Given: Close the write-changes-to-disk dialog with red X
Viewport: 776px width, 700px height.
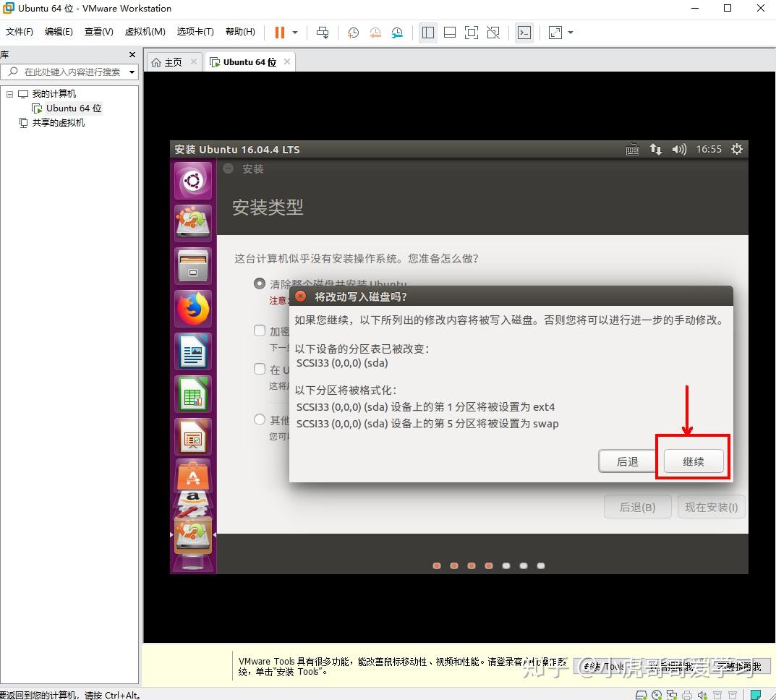Looking at the screenshot, I should (300, 296).
